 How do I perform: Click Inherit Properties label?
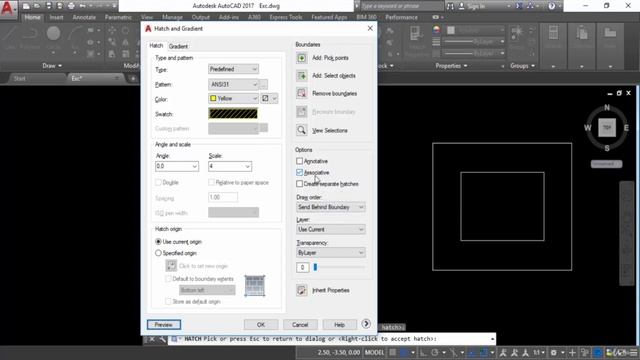pos(331,290)
